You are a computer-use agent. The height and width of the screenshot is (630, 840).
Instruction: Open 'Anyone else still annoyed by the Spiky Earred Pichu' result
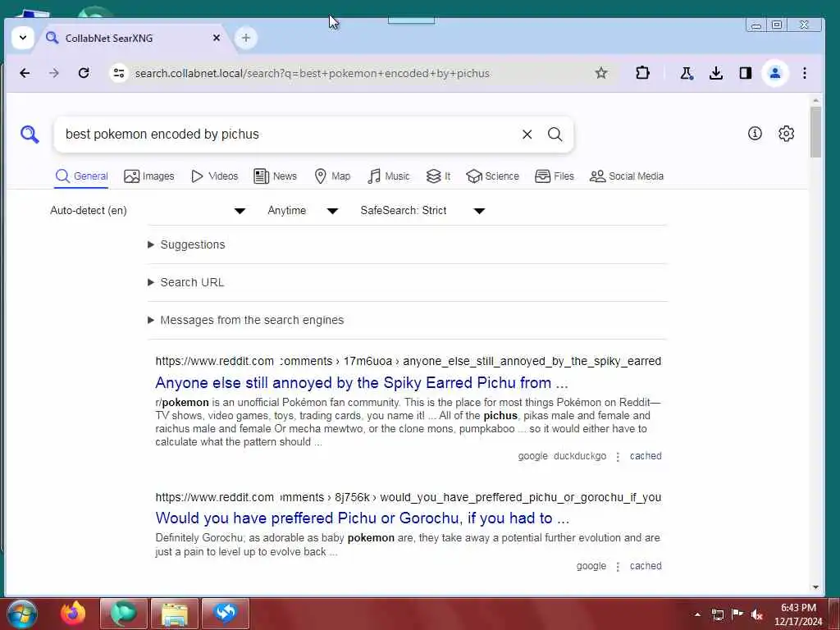click(x=362, y=382)
